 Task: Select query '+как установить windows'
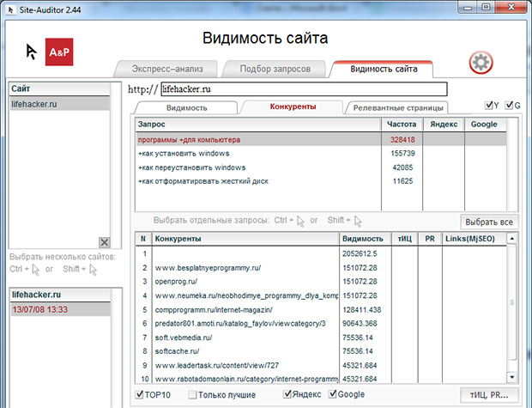point(321,154)
